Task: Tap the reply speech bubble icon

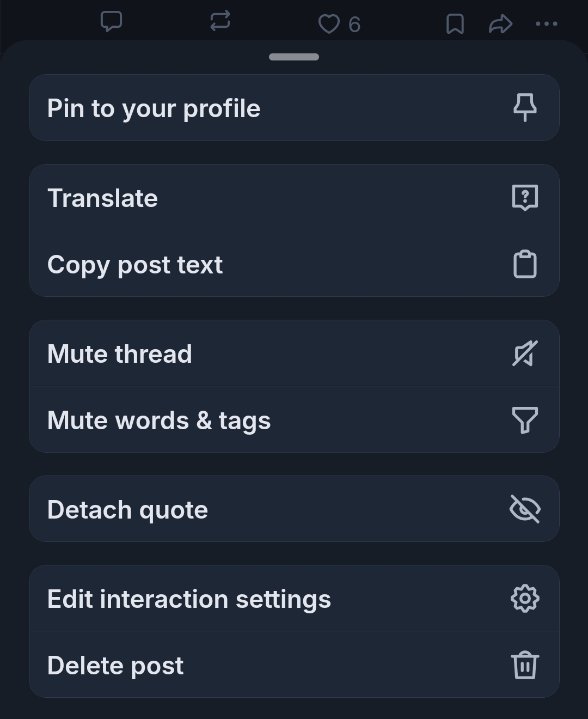Action: [x=111, y=22]
